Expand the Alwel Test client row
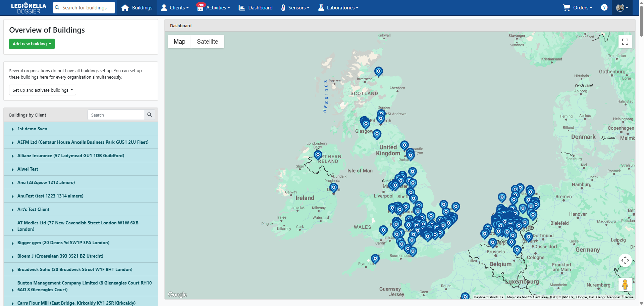644x306 pixels. click(x=28, y=169)
